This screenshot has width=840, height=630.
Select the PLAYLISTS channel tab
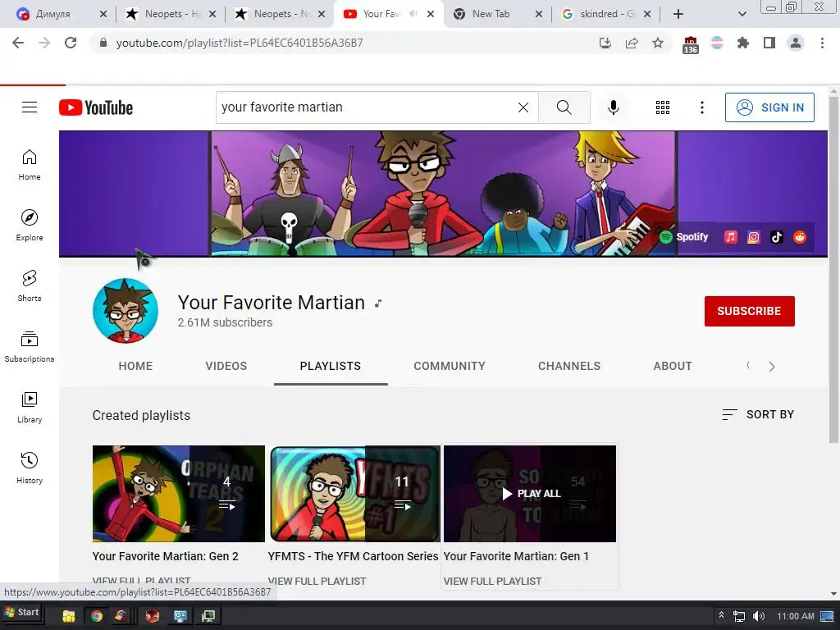[x=331, y=366]
